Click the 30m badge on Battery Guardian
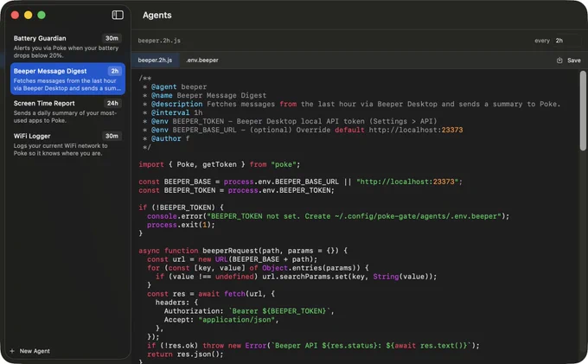588x364 pixels. (112, 38)
